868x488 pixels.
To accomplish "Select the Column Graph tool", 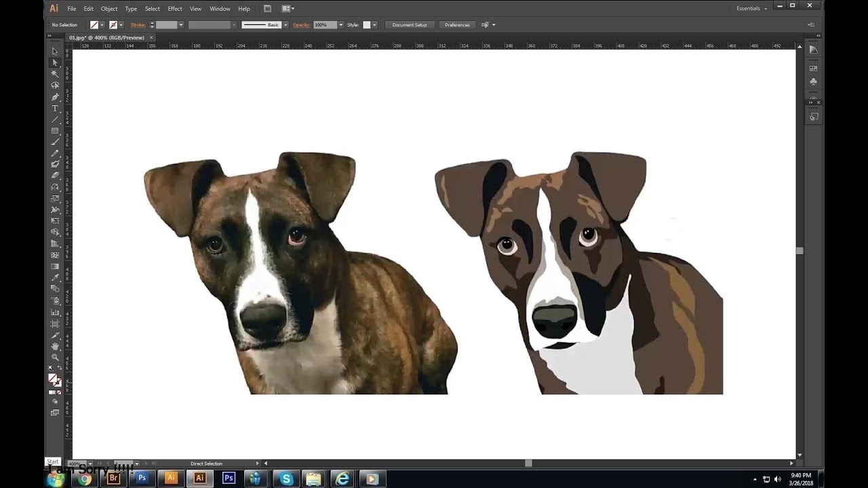I will click(x=55, y=312).
